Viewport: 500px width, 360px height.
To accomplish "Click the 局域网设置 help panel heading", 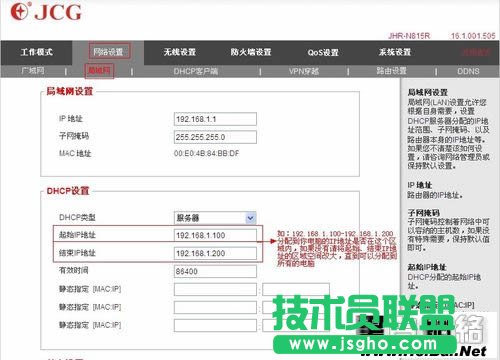I will (x=428, y=92).
